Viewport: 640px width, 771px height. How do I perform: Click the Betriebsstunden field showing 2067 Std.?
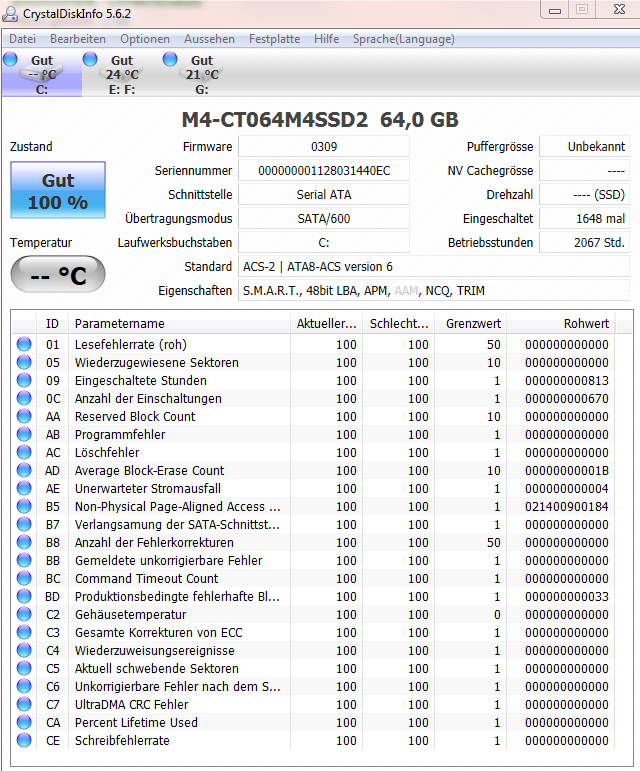pos(584,242)
